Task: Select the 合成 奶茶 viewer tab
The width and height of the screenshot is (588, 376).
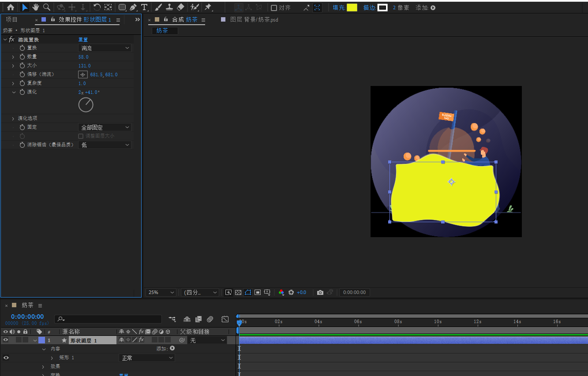Action: coord(185,19)
